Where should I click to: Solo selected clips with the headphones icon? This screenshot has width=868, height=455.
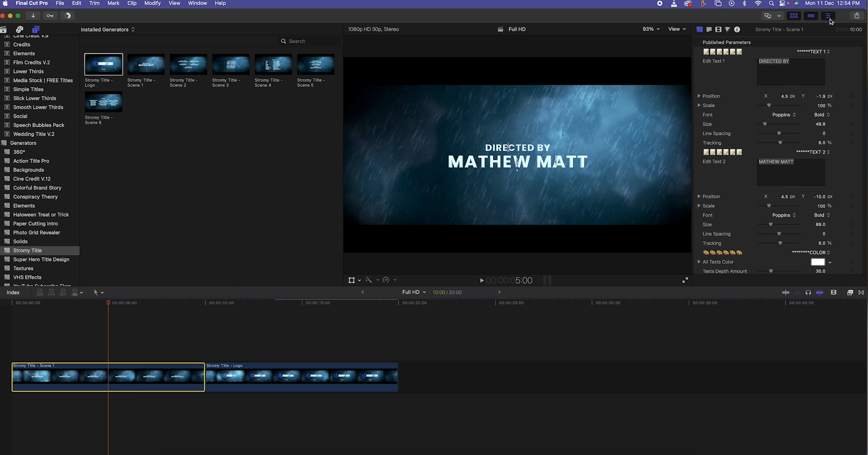(808, 292)
